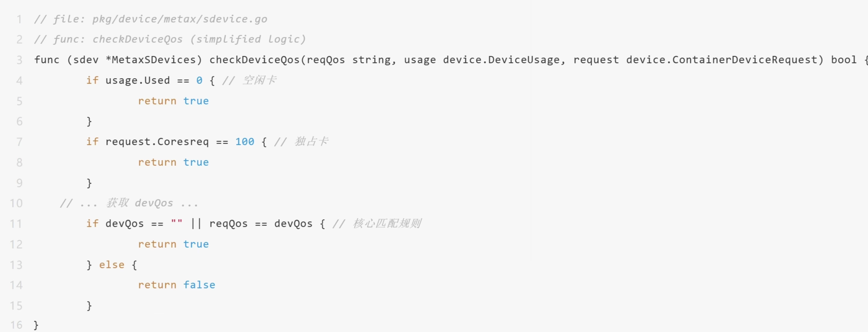Click the 100 literal on line 7
This screenshot has width=868, height=332.
245,142
